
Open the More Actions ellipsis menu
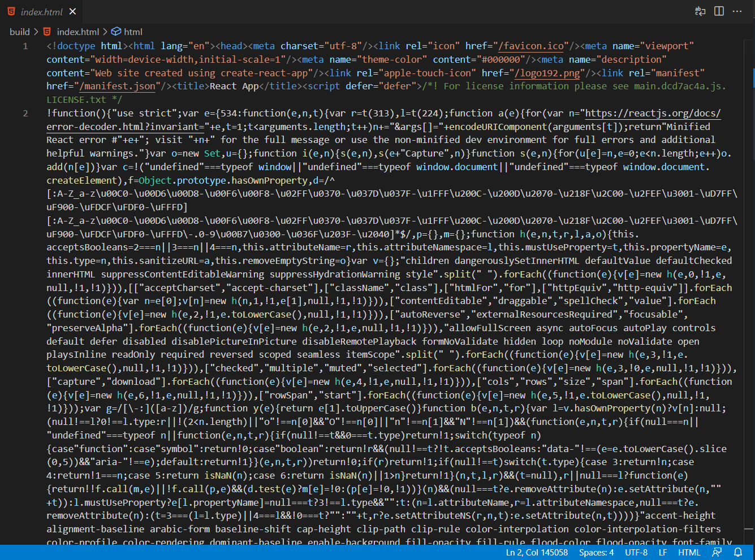coord(737,11)
